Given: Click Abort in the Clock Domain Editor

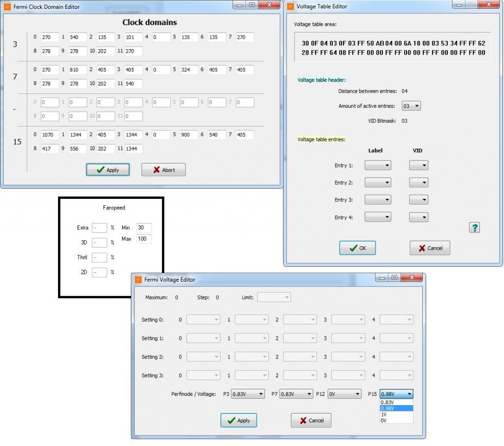Looking at the screenshot, I should coord(163,170).
